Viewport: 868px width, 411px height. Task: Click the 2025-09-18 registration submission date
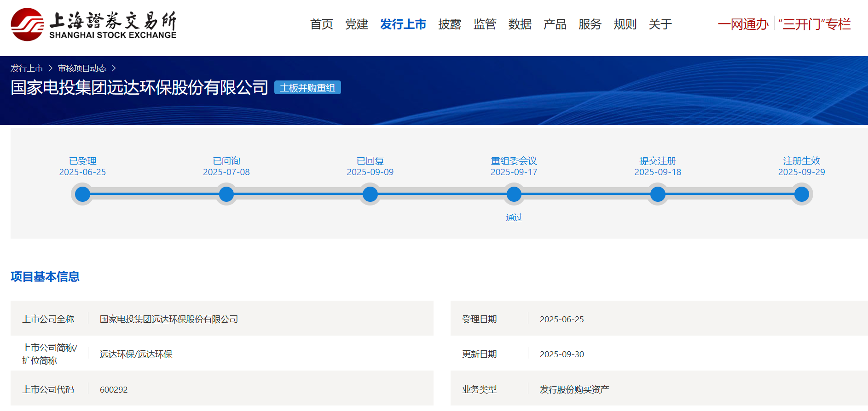tap(658, 172)
